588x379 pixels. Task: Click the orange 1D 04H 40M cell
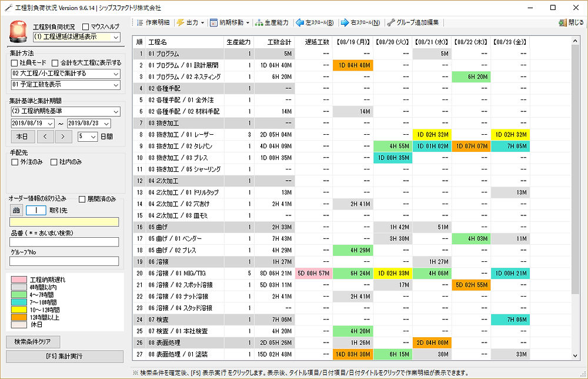point(353,65)
